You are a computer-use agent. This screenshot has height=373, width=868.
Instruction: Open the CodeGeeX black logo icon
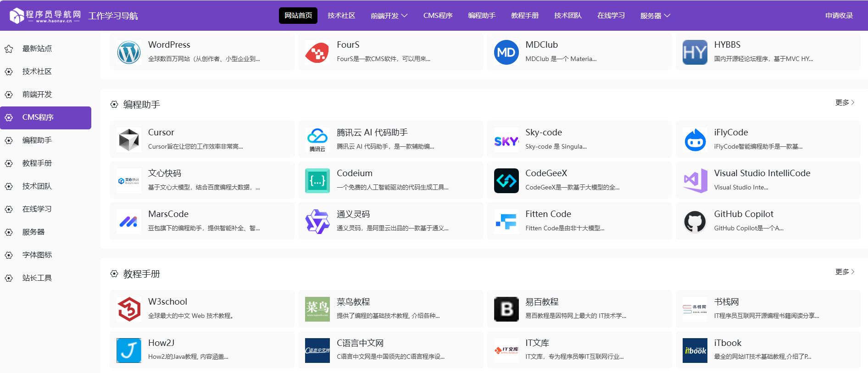point(506,181)
